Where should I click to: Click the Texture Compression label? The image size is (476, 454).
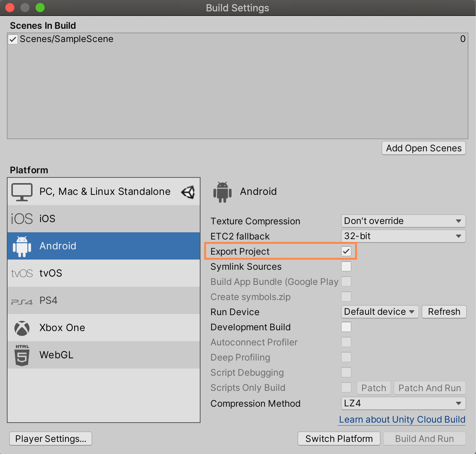pos(255,221)
